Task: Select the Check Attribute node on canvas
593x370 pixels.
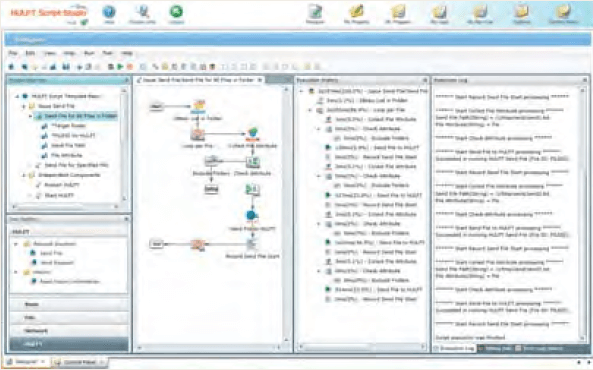Action: click(252, 162)
